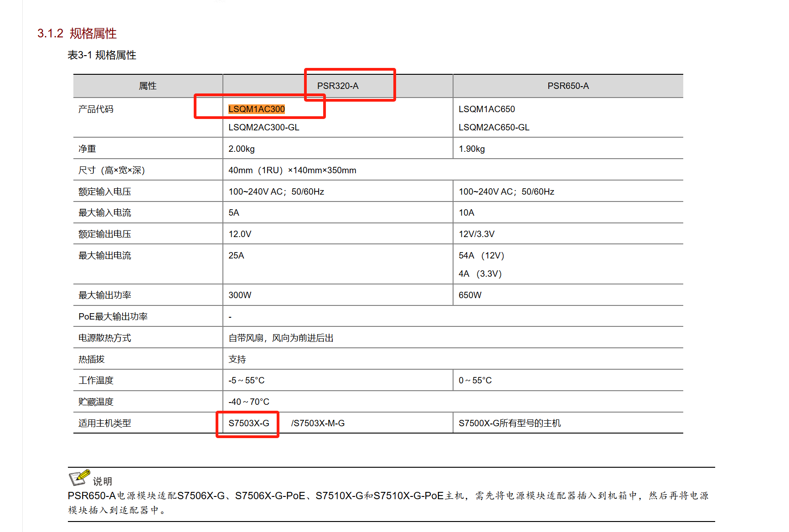Click the 最大输入电流 row label
The height and width of the screenshot is (532, 789).
pos(105,212)
